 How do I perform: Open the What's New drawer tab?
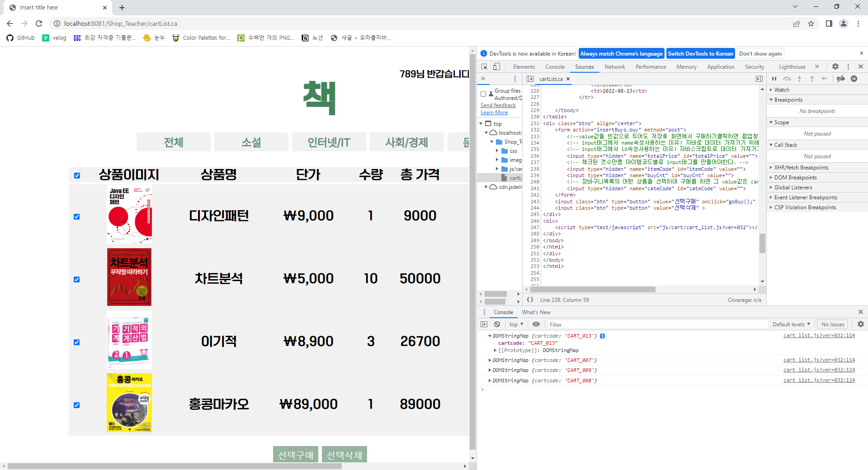click(536, 312)
